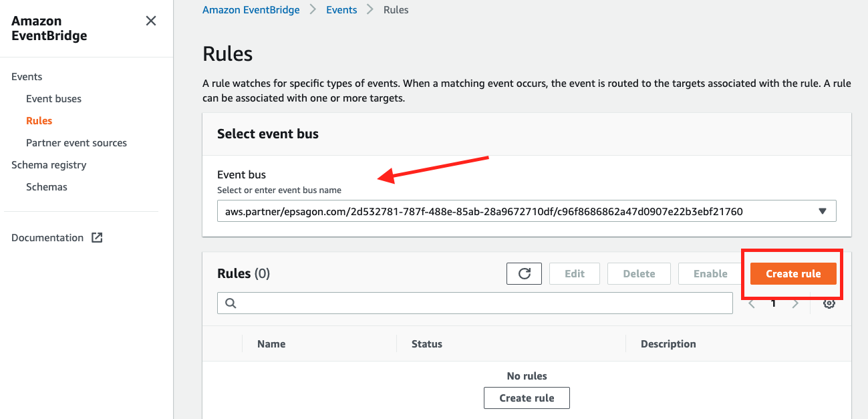Viewport: 868px width, 419px height.
Task: Click the search magnifier icon
Action: pyautogui.click(x=231, y=303)
